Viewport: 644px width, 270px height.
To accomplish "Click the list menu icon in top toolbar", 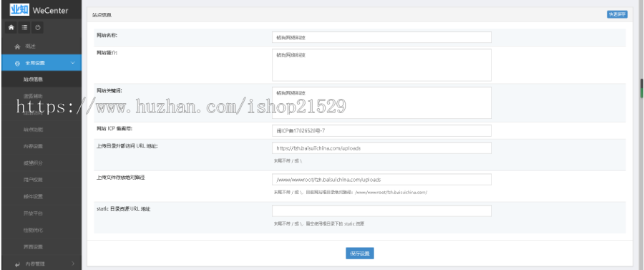I will pos(24,27).
